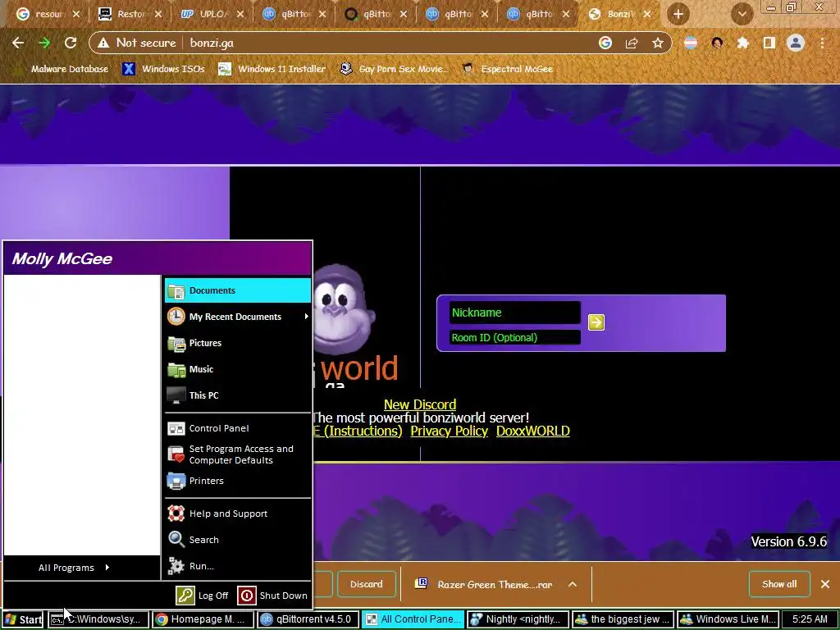Open the Run... dialog entry
The image size is (840, 630).
(x=237, y=566)
